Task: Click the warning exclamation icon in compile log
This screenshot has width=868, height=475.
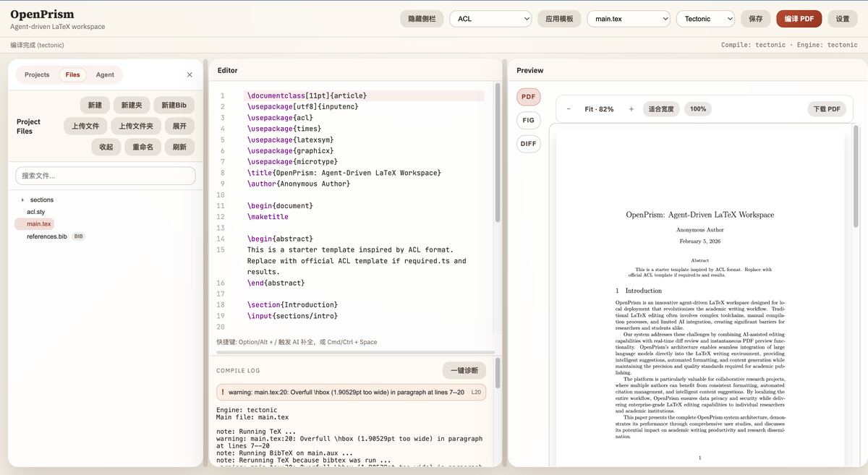Action: pyautogui.click(x=223, y=392)
